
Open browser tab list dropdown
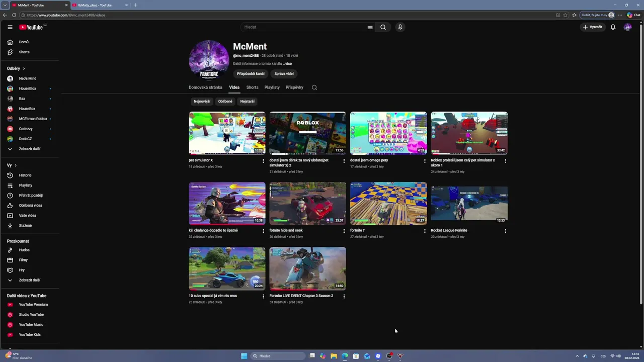[x=6, y=5]
